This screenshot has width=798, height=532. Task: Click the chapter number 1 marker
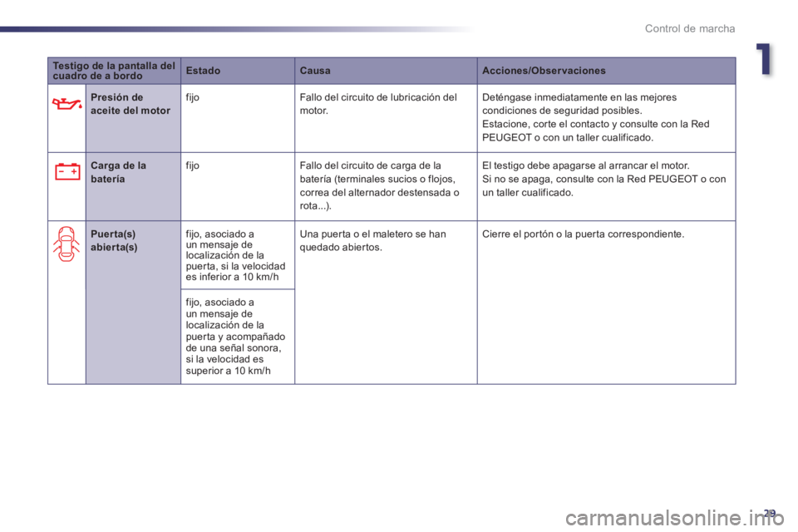click(764, 59)
